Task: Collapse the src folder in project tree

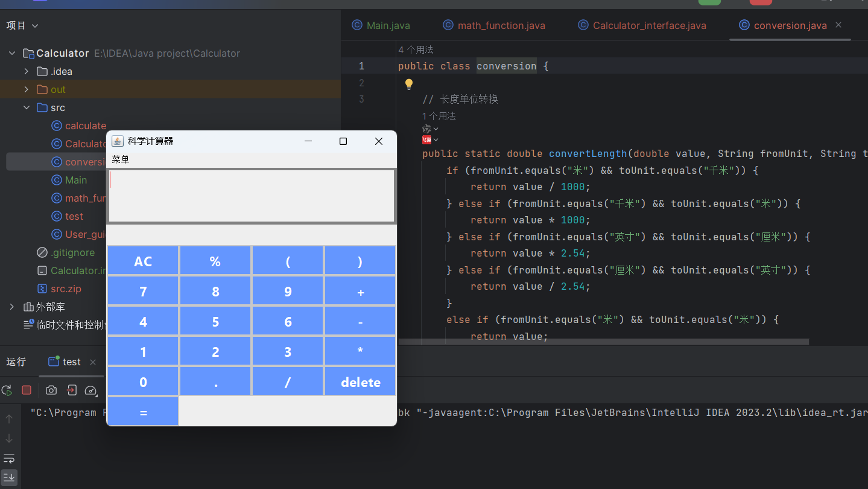Action: 26,107
